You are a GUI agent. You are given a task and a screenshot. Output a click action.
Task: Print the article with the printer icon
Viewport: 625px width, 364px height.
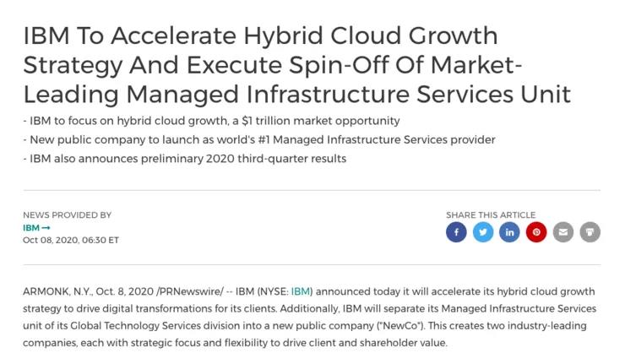pos(590,232)
